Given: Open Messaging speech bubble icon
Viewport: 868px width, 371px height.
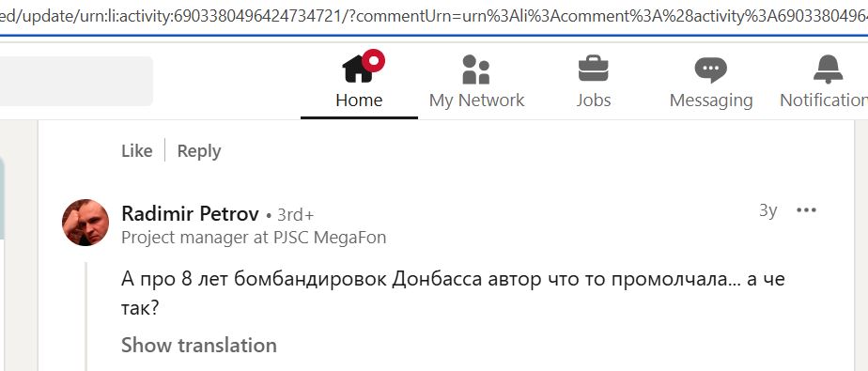Looking at the screenshot, I should click(x=711, y=70).
